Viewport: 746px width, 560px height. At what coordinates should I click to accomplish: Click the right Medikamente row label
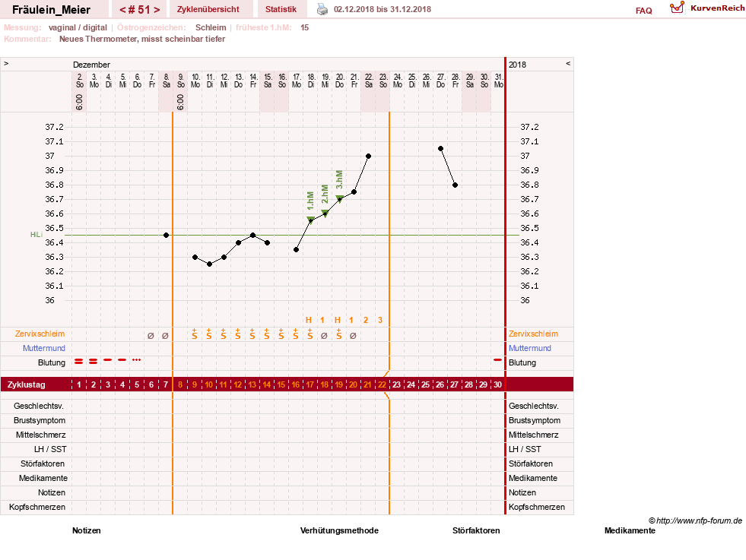tap(533, 478)
